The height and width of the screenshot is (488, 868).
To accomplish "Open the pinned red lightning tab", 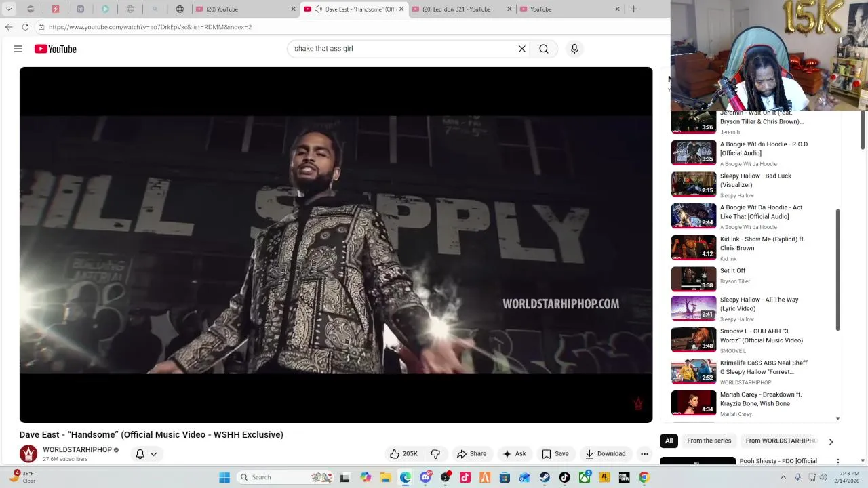I will click(x=56, y=9).
